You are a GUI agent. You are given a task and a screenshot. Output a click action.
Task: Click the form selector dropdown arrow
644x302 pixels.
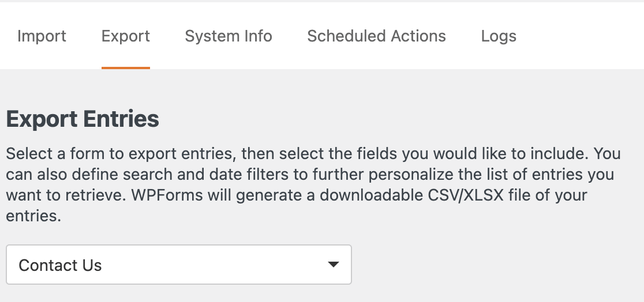pyautogui.click(x=333, y=265)
